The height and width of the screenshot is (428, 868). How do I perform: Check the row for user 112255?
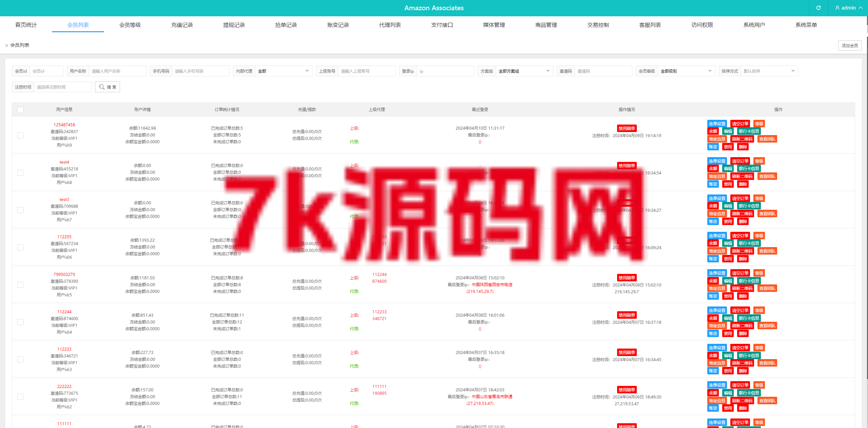point(20,247)
